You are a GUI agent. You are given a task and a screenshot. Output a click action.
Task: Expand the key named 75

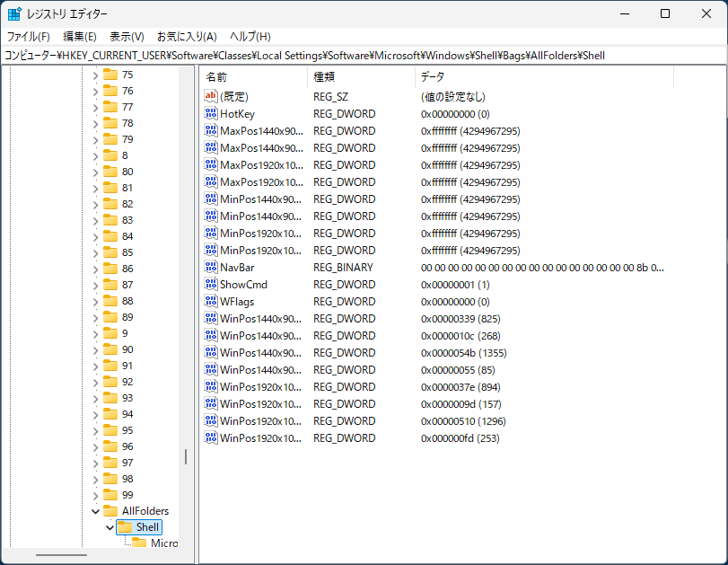(96, 75)
